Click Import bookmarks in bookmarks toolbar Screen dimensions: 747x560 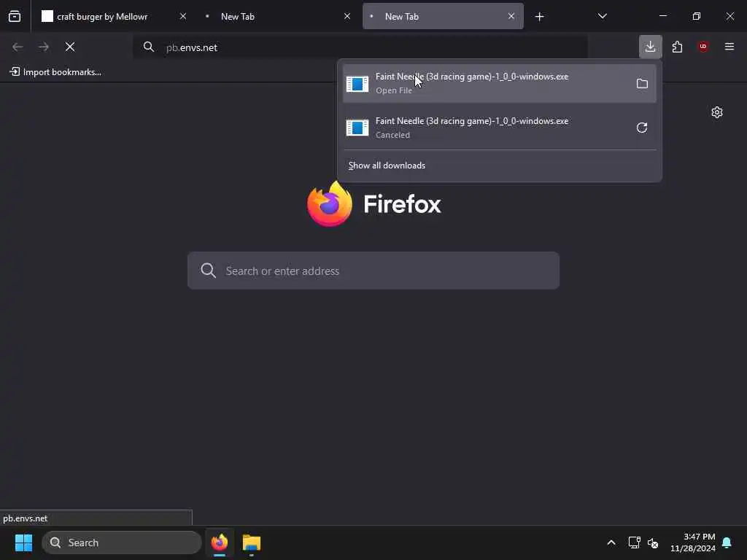pyautogui.click(x=55, y=72)
